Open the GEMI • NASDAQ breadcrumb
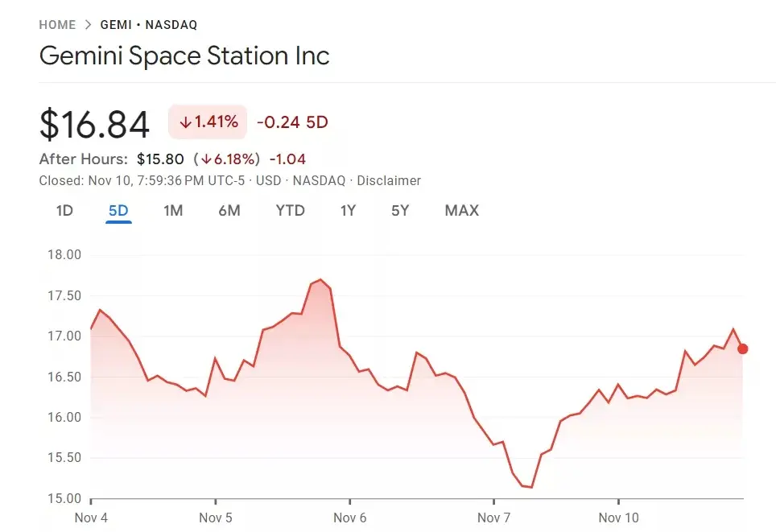 coord(149,25)
